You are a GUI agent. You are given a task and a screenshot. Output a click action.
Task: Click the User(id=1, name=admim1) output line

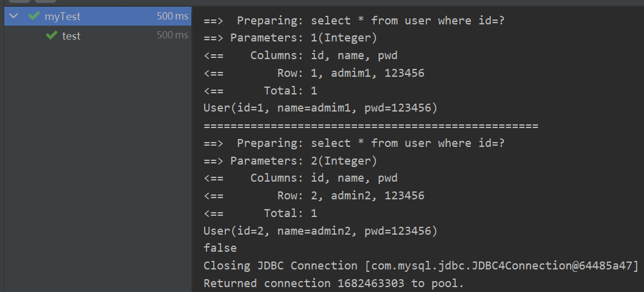coord(319,109)
